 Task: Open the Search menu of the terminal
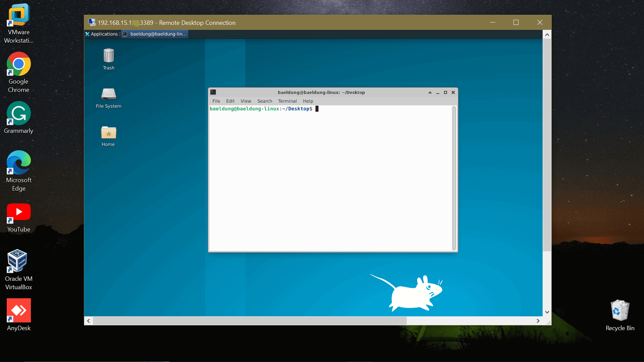[x=264, y=101]
